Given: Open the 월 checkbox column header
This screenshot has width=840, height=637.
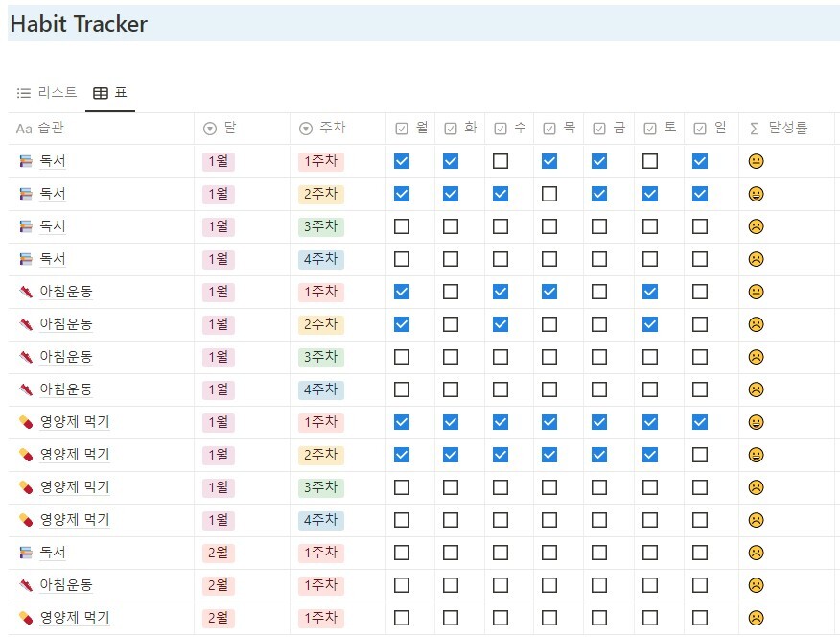Looking at the screenshot, I should pos(410,129).
